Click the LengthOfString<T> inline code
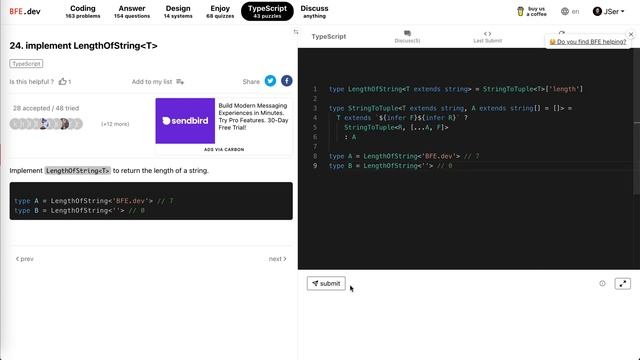 pyautogui.click(x=78, y=171)
